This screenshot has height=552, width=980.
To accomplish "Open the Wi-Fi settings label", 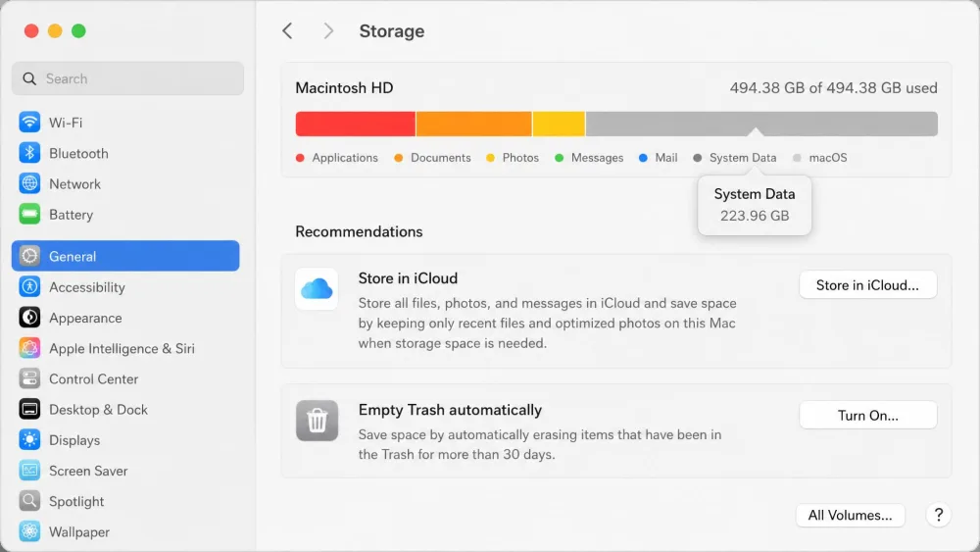I will [x=66, y=123].
